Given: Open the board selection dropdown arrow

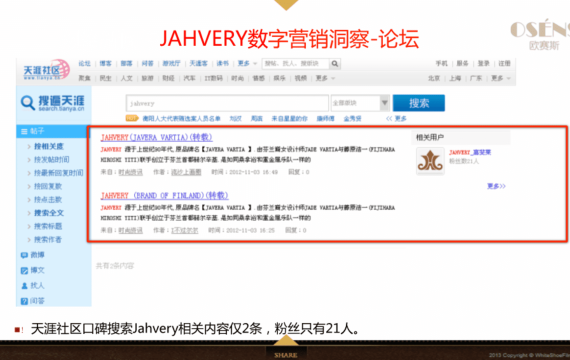Looking at the screenshot, I should [385, 103].
